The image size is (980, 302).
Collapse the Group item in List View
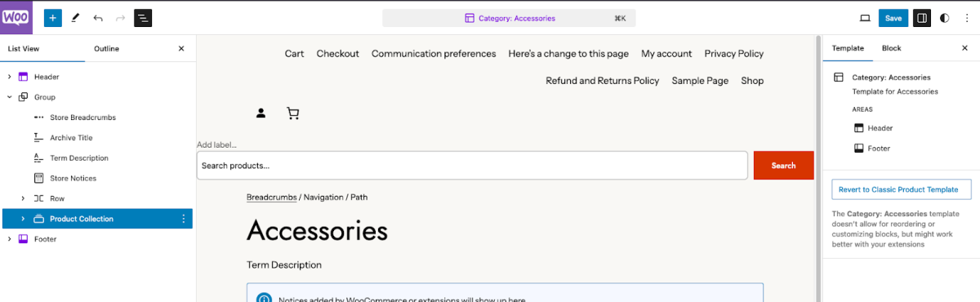coord(10,97)
